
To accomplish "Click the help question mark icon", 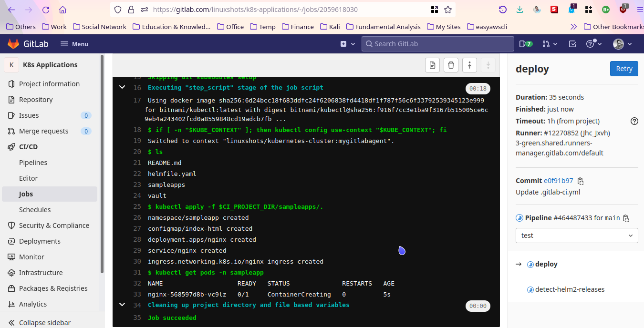I will 591,43.
